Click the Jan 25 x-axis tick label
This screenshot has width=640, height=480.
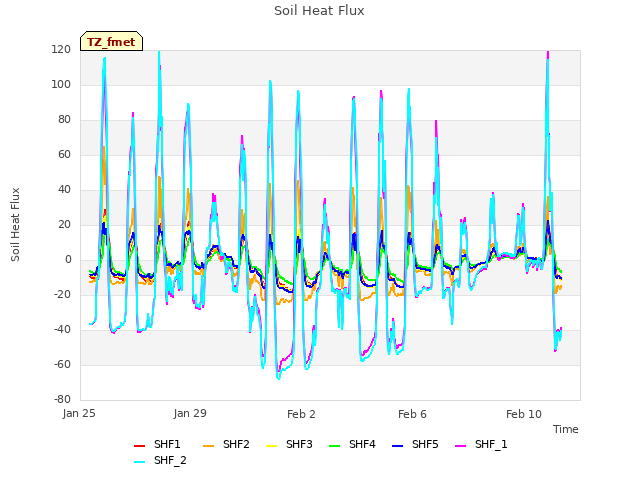79,414
